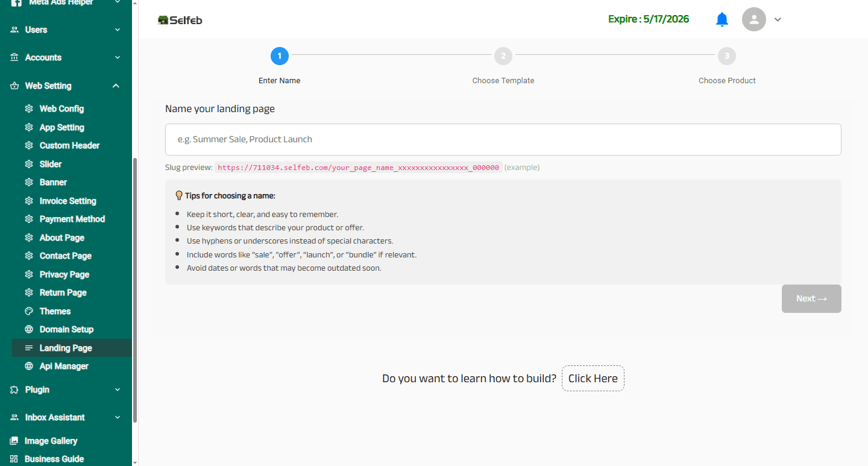The height and width of the screenshot is (466, 868).
Task: Click the notification bell icon
Action: [x=722, y=20]
